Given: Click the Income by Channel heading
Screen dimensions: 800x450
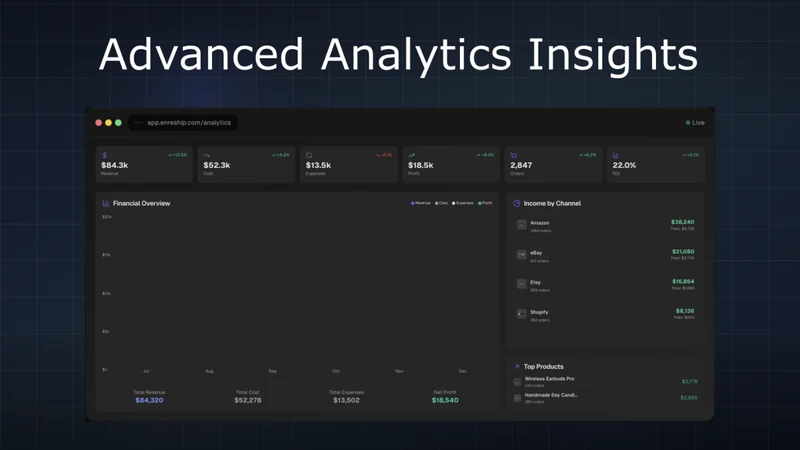Looking at the screenshot, I should tap(552, 203).
